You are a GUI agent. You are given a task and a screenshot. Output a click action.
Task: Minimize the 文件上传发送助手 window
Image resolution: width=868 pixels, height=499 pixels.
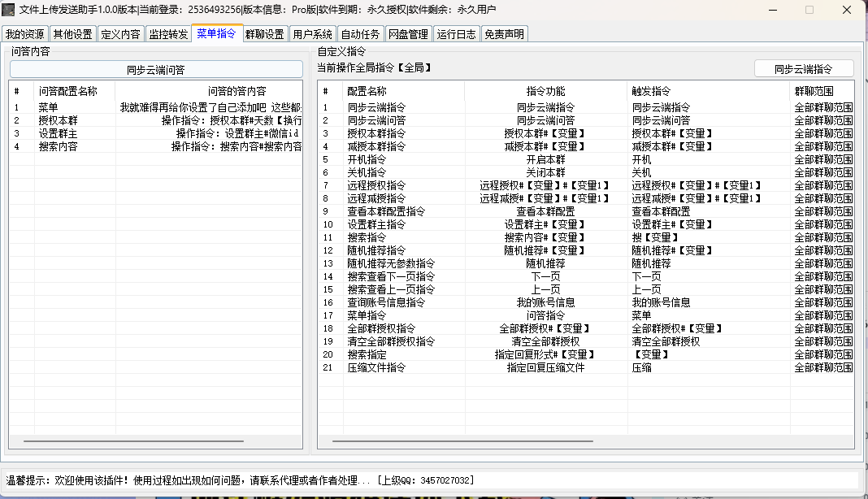pos(771,10)
